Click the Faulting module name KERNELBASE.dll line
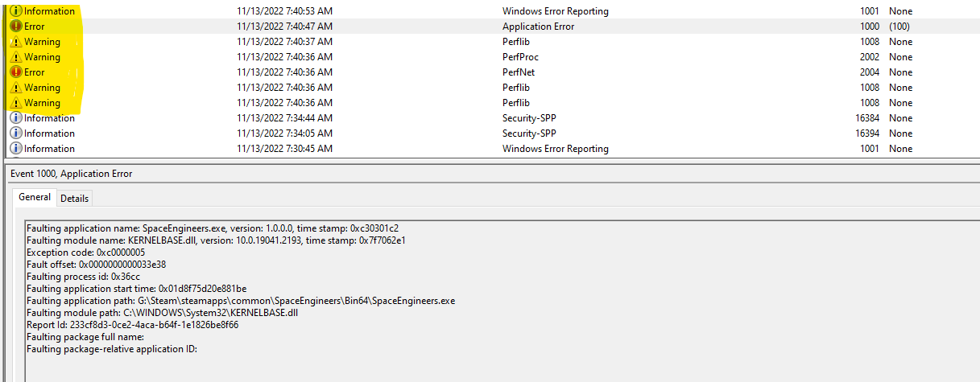The height and width of the screenshot is (382, 980). (216, 240)
